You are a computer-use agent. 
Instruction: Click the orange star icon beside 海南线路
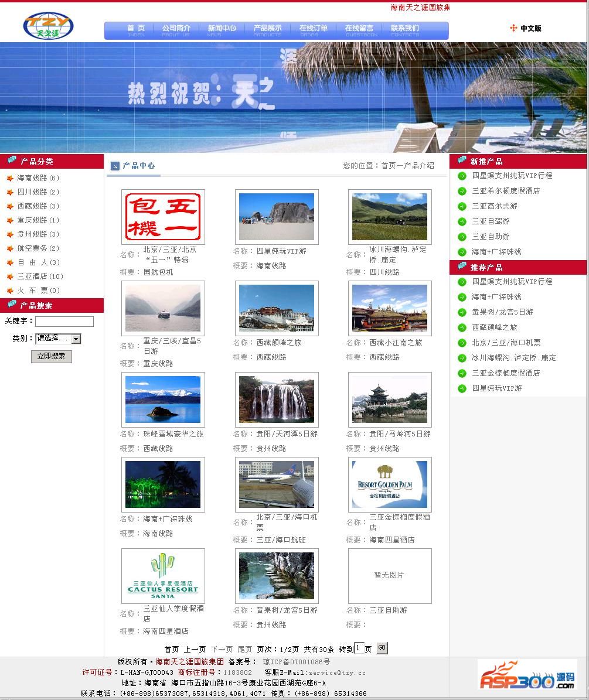click(x=10, y=178)
